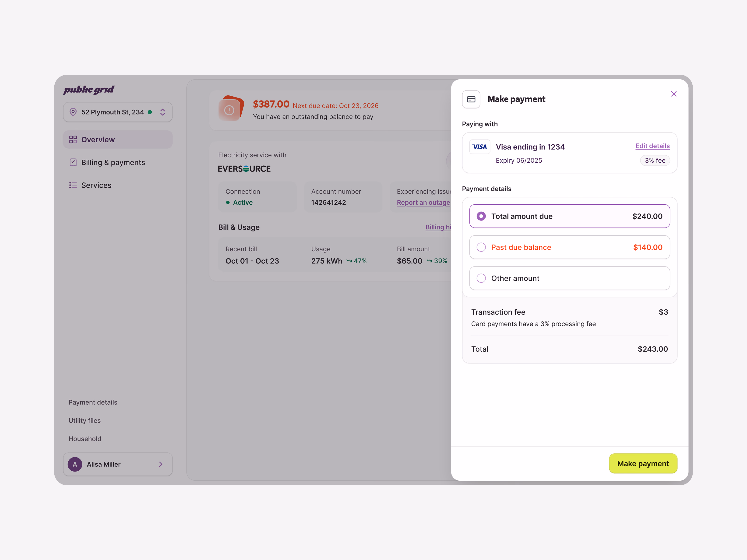Click the yellow Make payment button

[643, 463]
